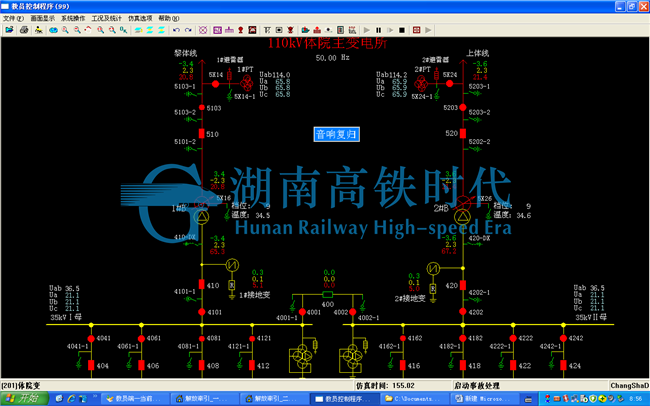The image size is (650, 406).
Task: Click the blue eye overview toolbar icon
Action: (x=53, y=30)
